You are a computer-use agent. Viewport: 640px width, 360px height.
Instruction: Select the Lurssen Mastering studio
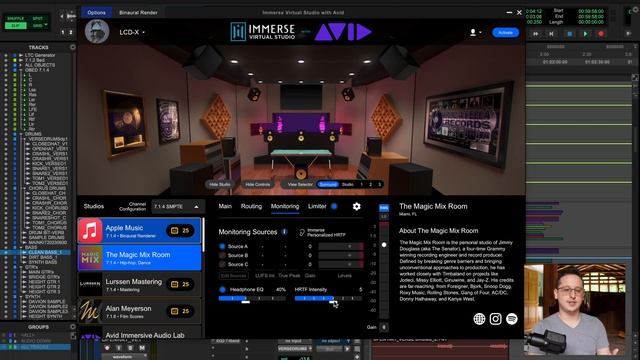139,284
